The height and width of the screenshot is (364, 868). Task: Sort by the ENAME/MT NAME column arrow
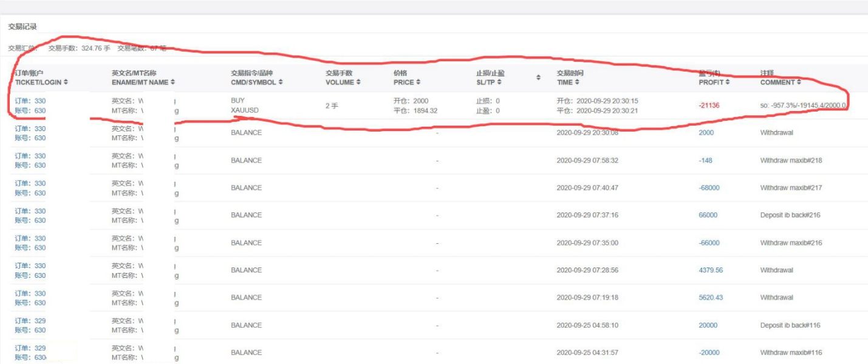click(x=173, y=83)
